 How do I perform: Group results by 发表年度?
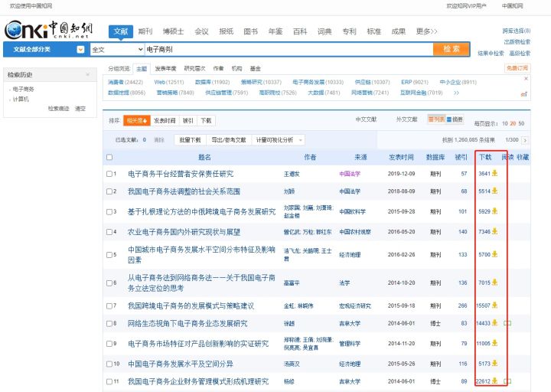pyautogui.click(x=165, y=69)
